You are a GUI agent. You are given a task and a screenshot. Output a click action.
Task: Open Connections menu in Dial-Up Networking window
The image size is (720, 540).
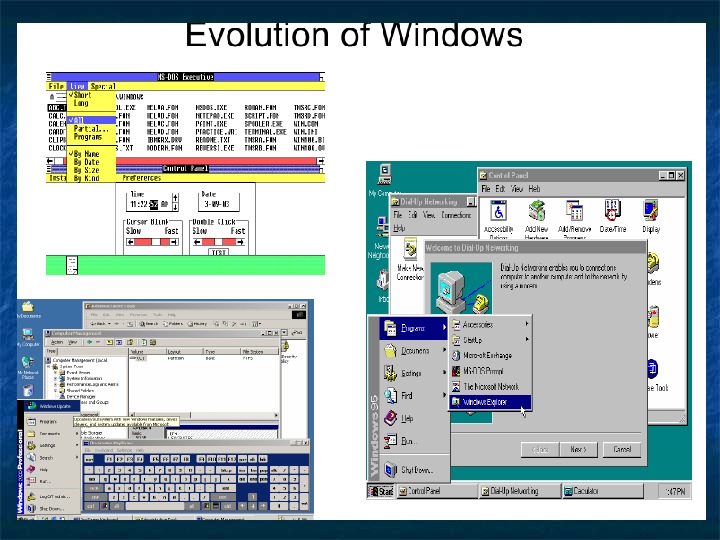[456, 215]
